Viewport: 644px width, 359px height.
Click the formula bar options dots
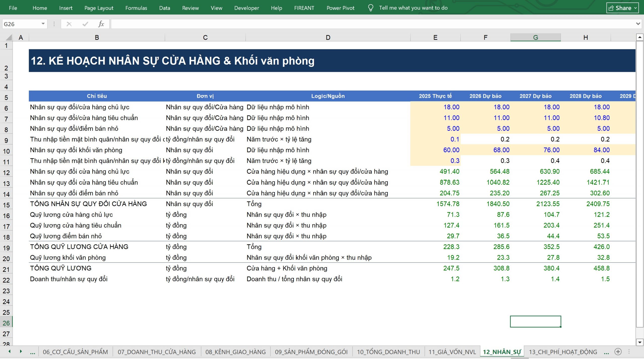(x=54, y=24)
